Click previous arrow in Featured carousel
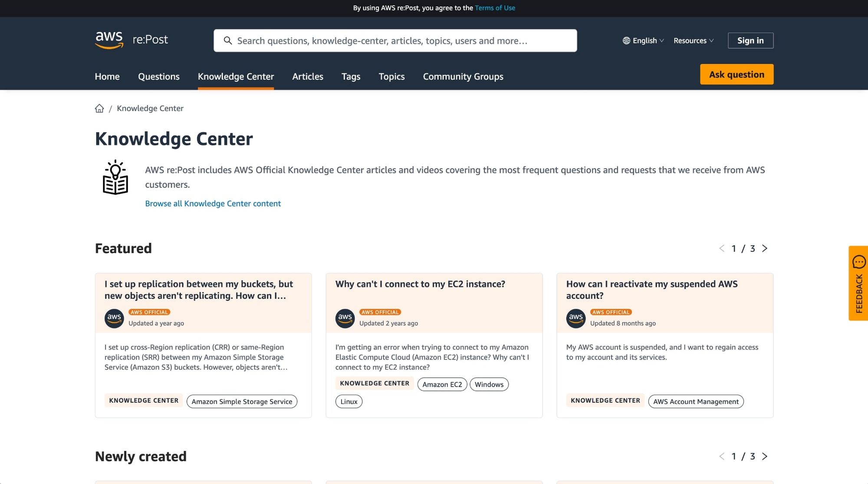The width and height of the screenshot is (868, 484). 722,249
